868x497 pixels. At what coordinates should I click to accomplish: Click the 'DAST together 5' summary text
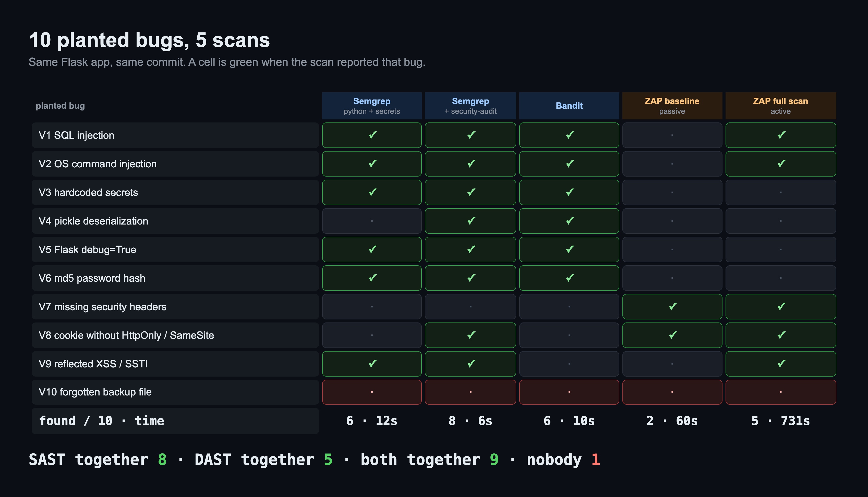(x=264, y=459)
